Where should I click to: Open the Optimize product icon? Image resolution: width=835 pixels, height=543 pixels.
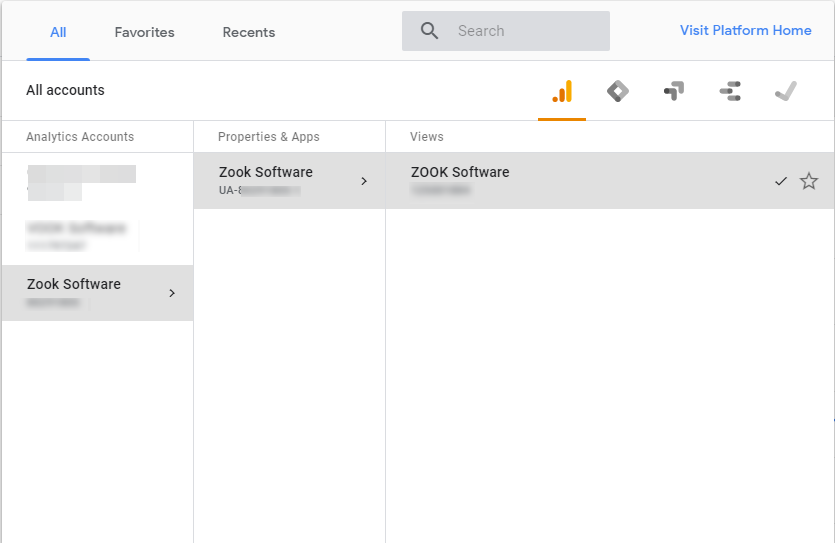click(x=674, y=91)
